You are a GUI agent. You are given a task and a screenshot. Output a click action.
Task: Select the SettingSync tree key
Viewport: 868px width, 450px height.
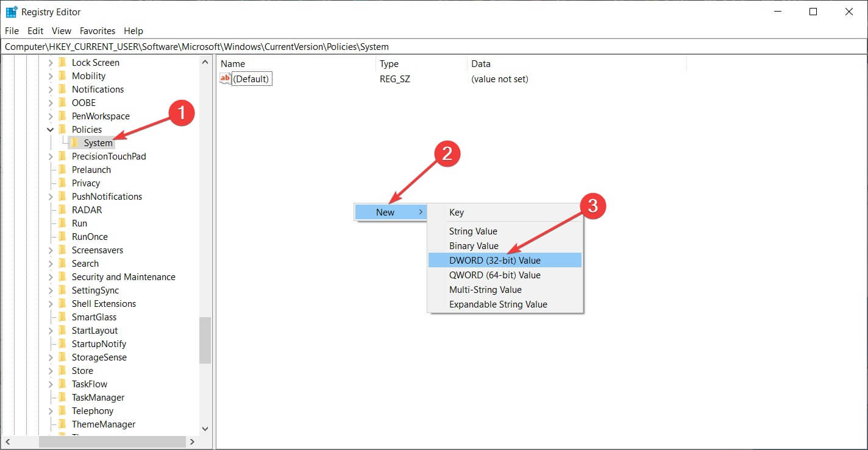[x=95, y=290]
